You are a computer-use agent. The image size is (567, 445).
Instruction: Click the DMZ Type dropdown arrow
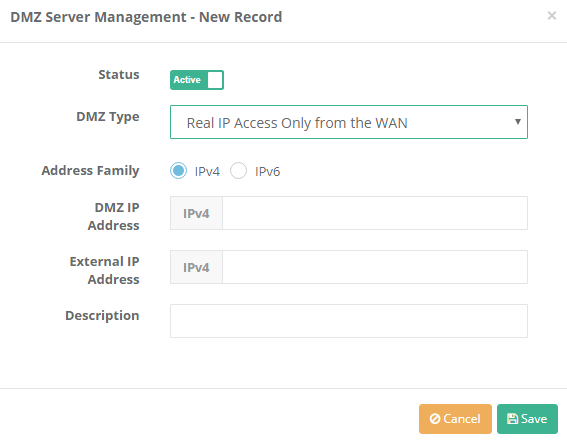[x=518, y=122]
